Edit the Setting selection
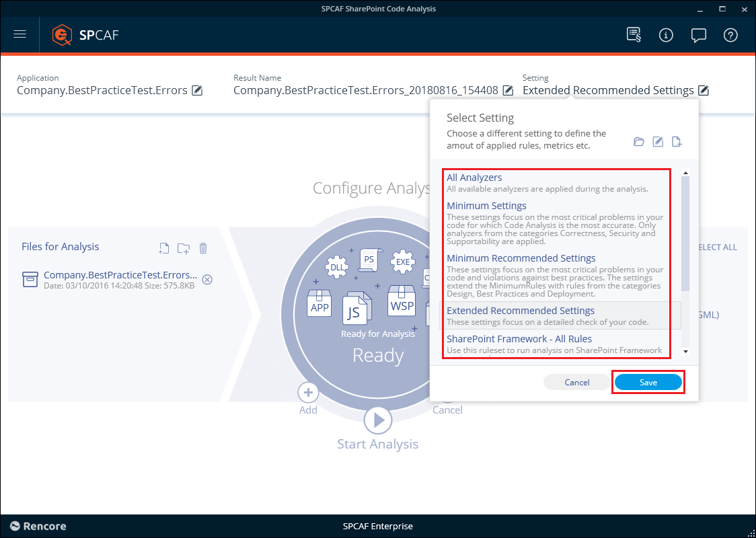Image resolution: width=756 pixels, height=538 pixels. point(704,90)
